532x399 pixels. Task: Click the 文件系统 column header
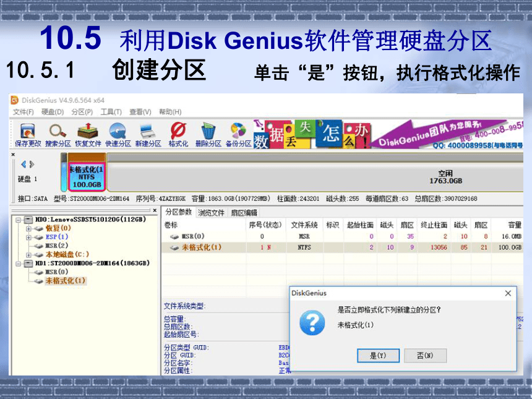coord(304,225)
